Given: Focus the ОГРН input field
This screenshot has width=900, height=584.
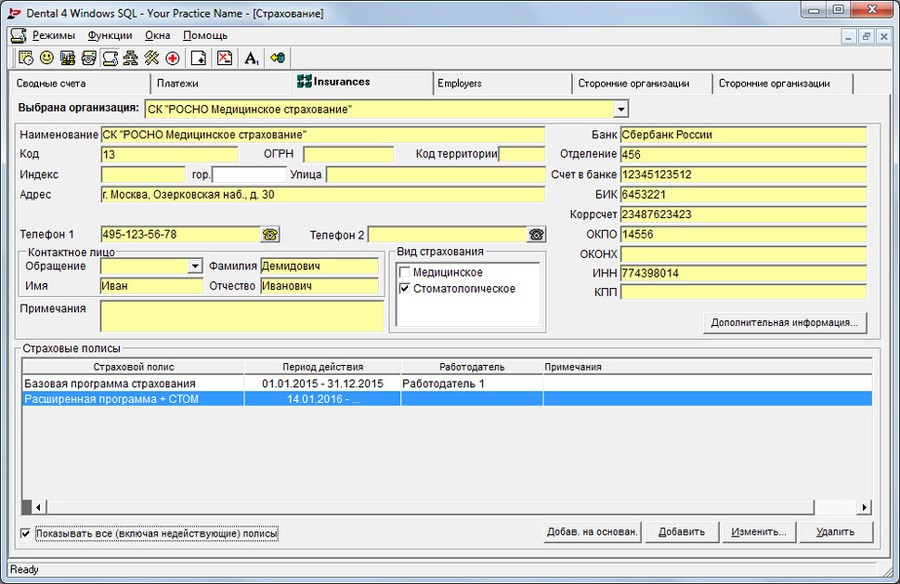Looking at the screenshot, I should (x=348, y=154).
